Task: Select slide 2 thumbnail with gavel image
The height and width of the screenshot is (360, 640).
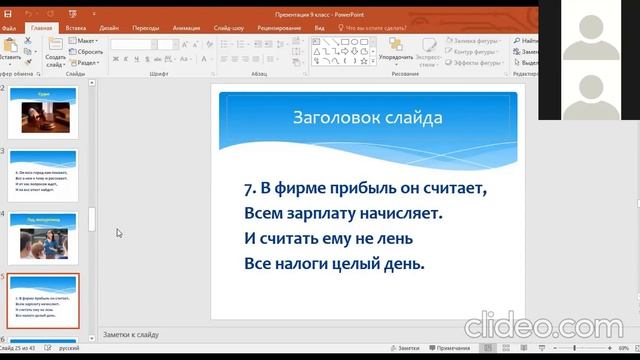Action: tap(43, 112)
